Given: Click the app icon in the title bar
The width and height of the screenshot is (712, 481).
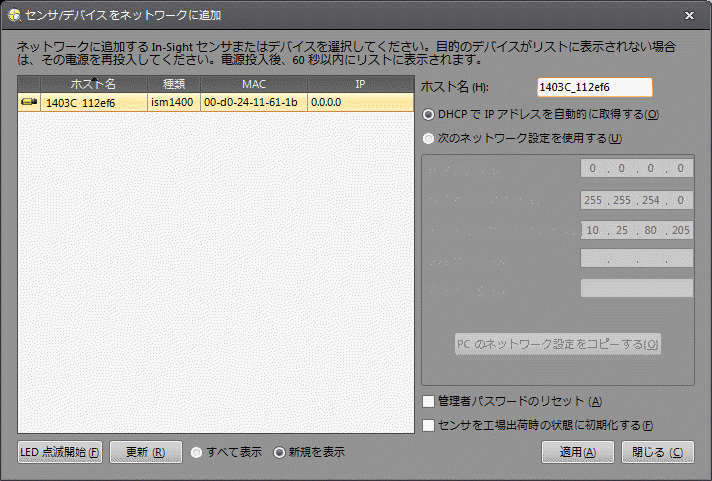Looking at the screenshot, I should pyautogui.click(x=14, y=15).
